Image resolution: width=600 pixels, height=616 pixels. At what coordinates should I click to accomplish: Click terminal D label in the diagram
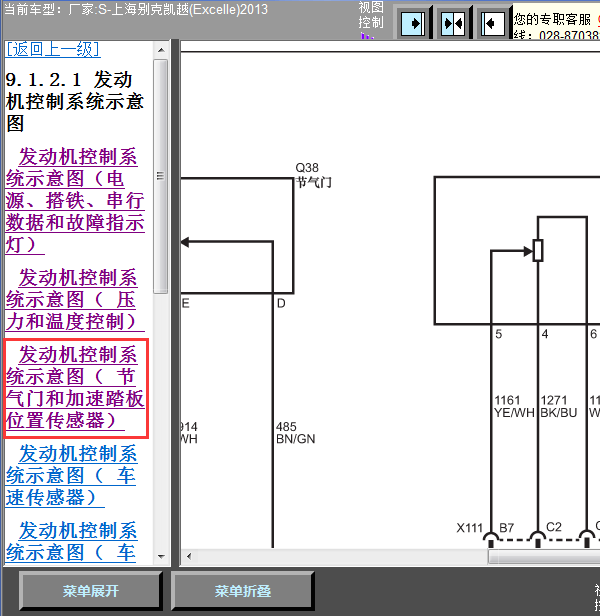coord(281,303)
